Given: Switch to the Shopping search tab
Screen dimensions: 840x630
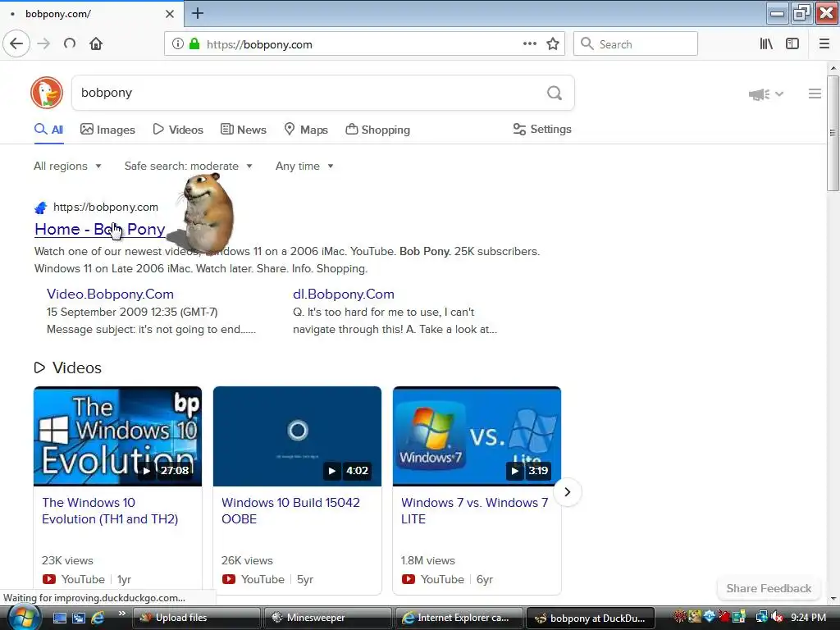Looking at the screenshot, I should pos(377,130).
